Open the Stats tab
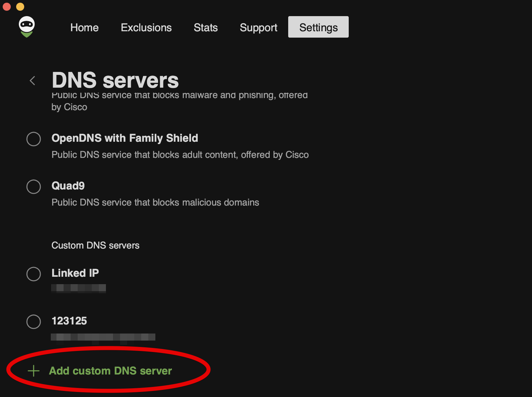This screenshot has height=397, width=532. tap(206, 27)
